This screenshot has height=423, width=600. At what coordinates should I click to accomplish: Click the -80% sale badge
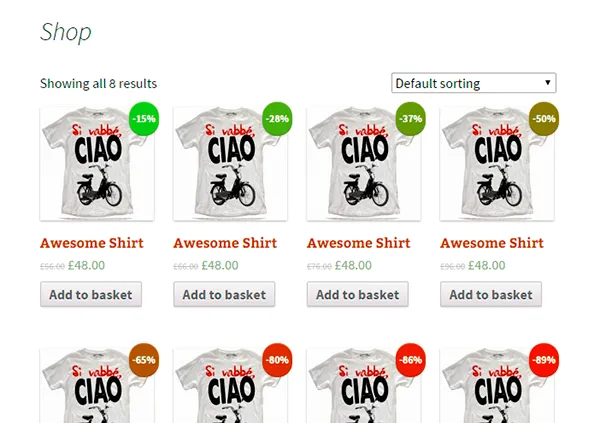277,360
